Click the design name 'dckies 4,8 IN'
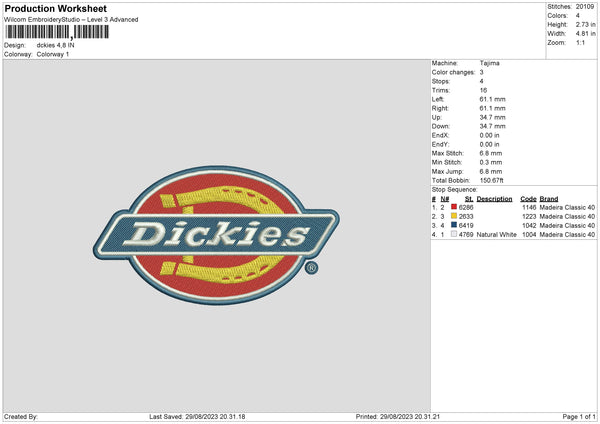This screenshot has width=600, height=424. (x=55, y=45)
